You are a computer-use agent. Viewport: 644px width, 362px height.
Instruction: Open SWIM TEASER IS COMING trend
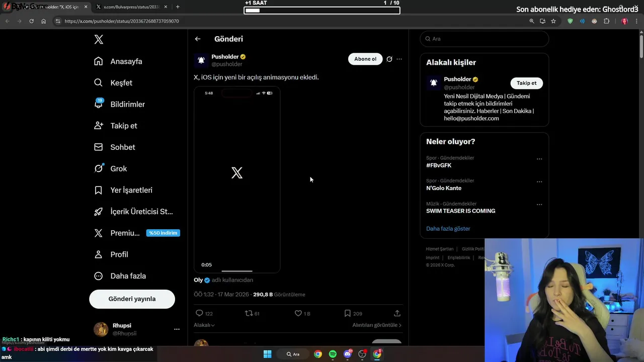[x=460, y=211]
